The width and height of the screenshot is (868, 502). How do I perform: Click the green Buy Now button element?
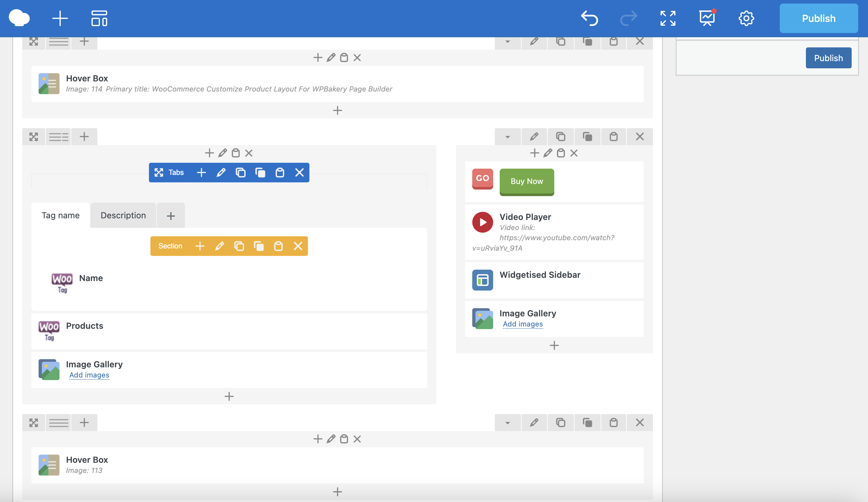click(526, 181)
